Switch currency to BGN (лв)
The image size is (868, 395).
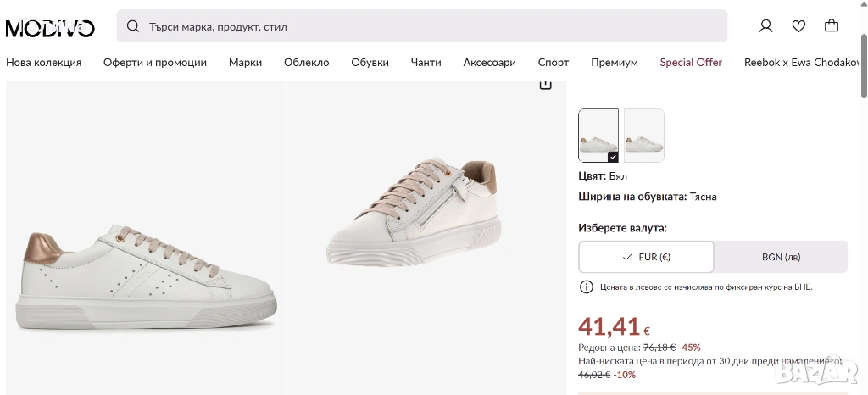(x=781, y=257)
